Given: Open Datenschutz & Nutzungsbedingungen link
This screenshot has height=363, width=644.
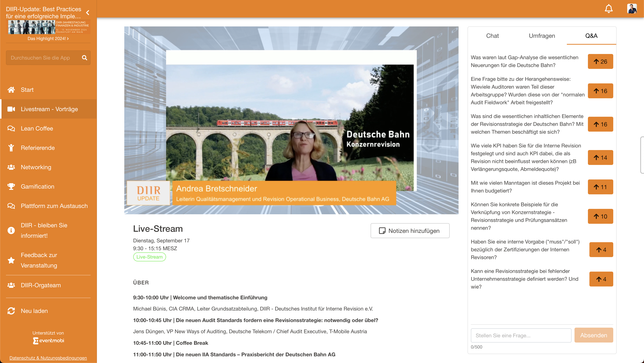Looking at the screenshot, I should tap(48, 358).
